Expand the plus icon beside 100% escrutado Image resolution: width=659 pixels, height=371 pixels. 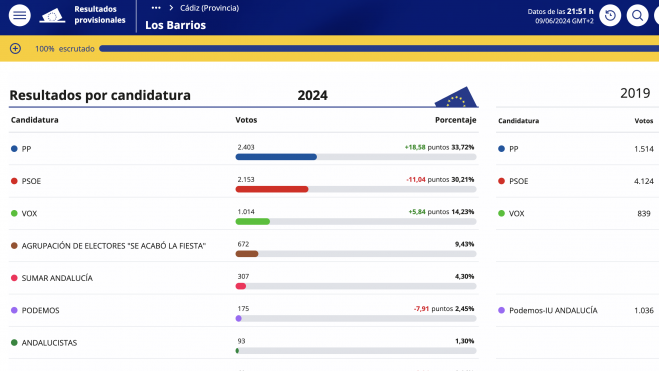click(15, 49)
